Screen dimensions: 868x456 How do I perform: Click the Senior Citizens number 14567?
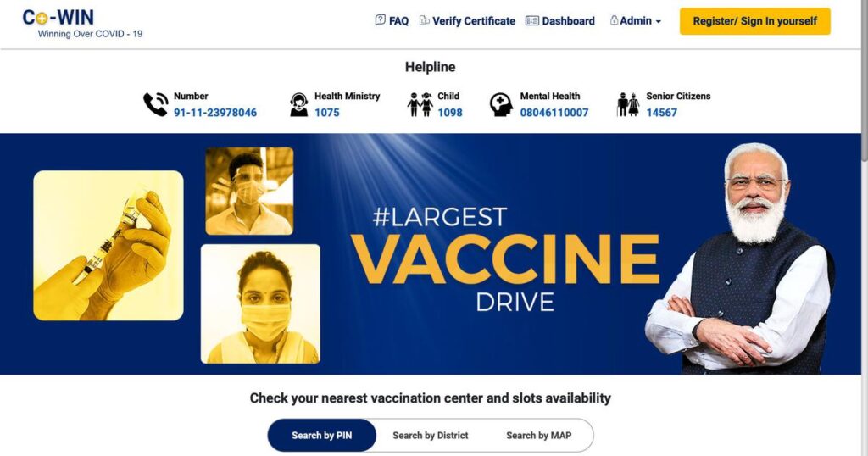(x=661, y=113)
